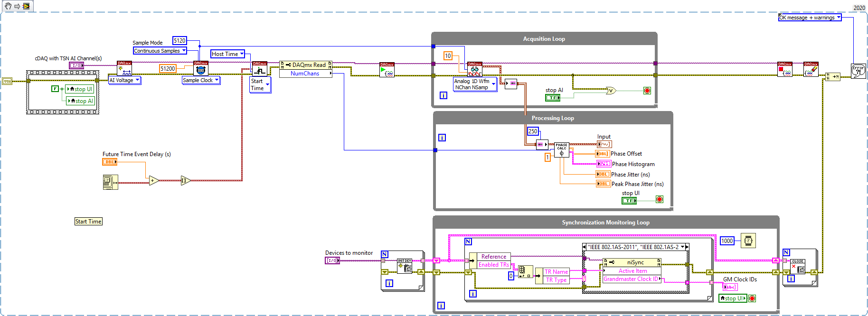The image size is (868, 316).
Task: Click the False boolean constant
Action: [x=55, y=89]
